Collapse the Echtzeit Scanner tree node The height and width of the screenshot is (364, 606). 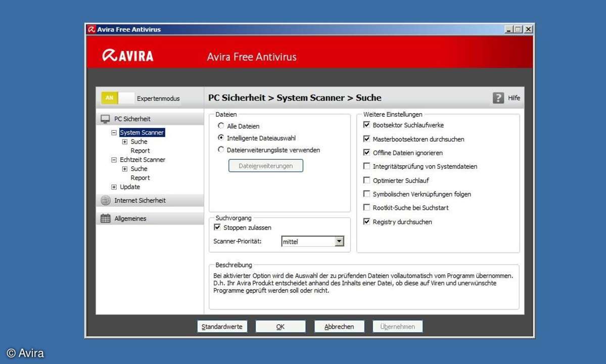pyautogui.click(x=114, y=160)
